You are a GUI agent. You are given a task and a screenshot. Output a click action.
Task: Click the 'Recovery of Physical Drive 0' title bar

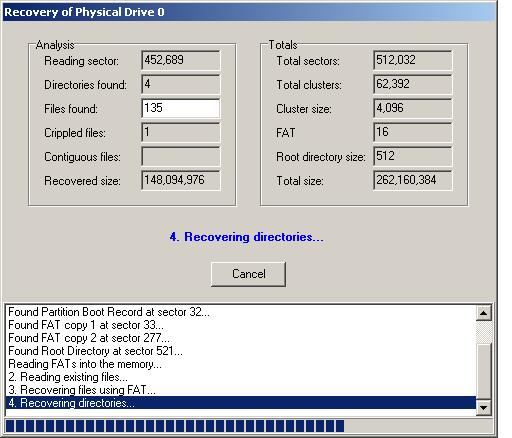click(x=249, y=12)
